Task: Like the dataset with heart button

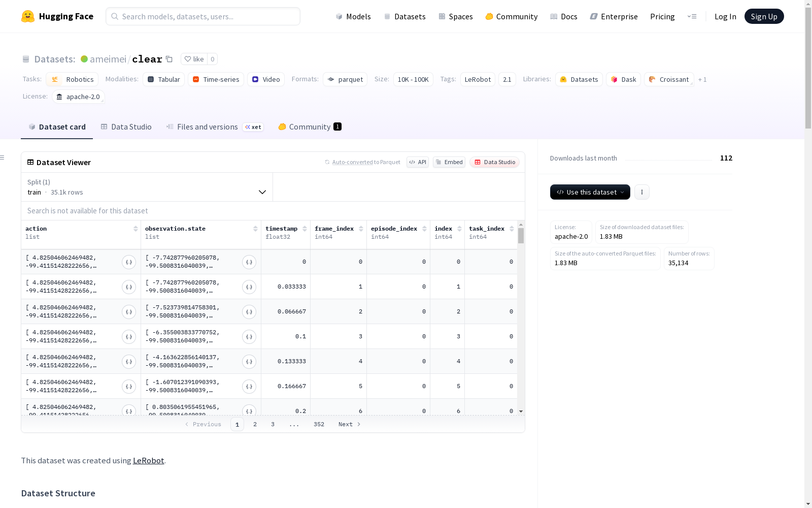Action: tap(194, 59)
